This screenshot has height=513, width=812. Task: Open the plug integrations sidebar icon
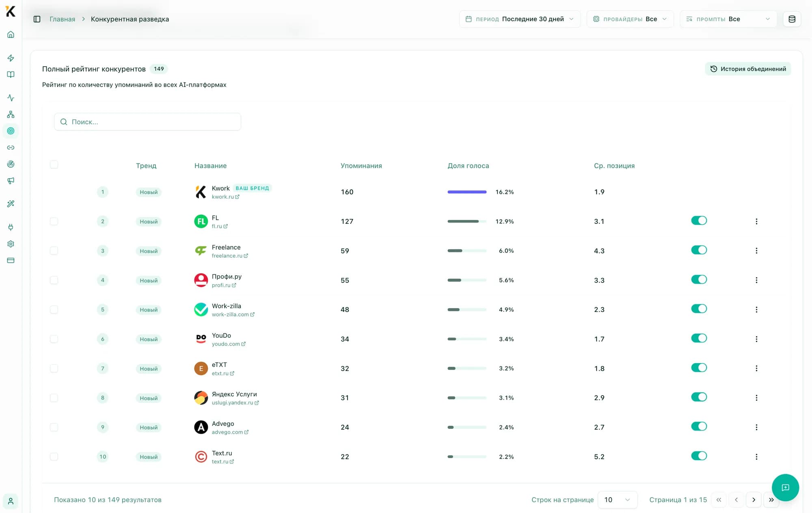pos(11,227)
